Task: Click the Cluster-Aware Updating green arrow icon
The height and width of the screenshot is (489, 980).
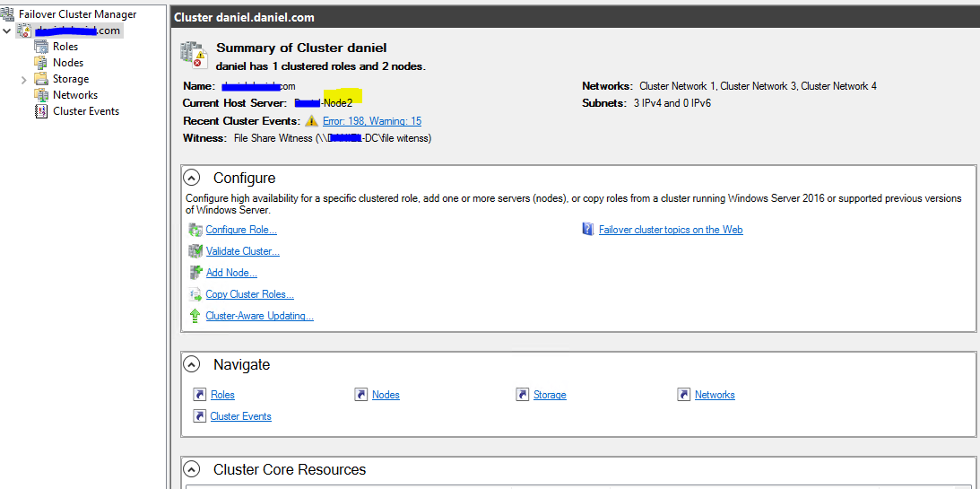Action: (195, 316)
